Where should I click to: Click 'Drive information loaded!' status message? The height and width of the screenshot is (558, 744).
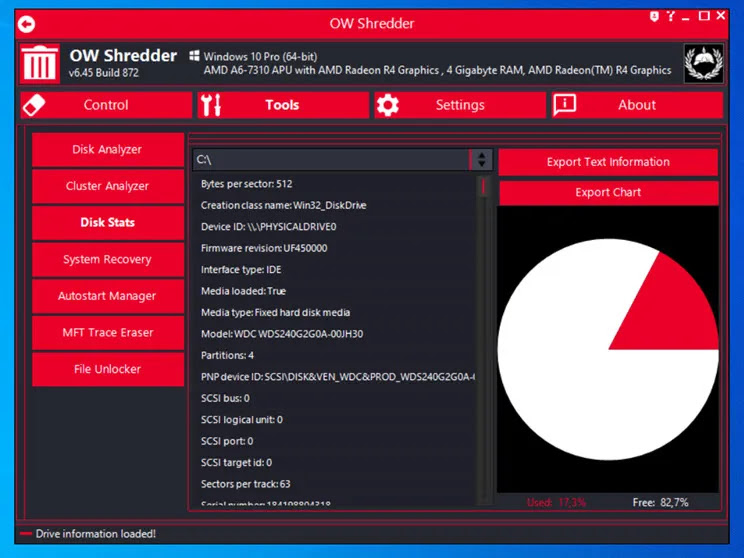(96, 534)
